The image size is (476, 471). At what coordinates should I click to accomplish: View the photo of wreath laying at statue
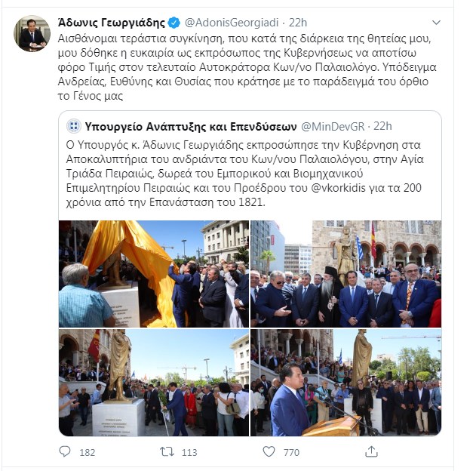click(154, 383)
